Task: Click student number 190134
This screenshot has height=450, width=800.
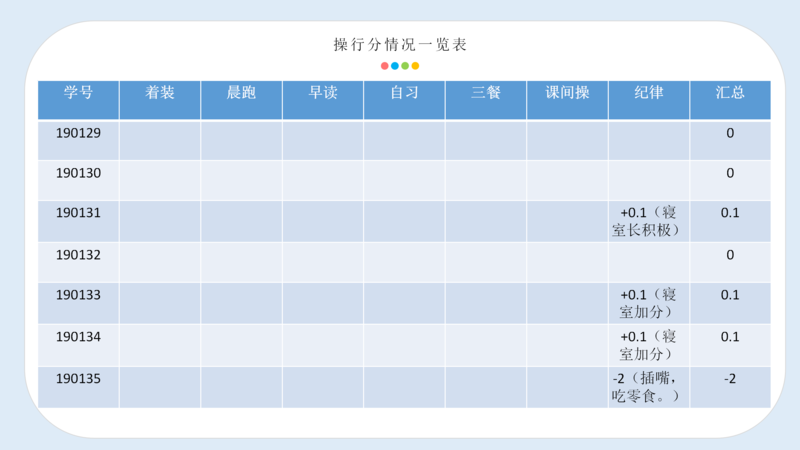Action: point(79,337)
